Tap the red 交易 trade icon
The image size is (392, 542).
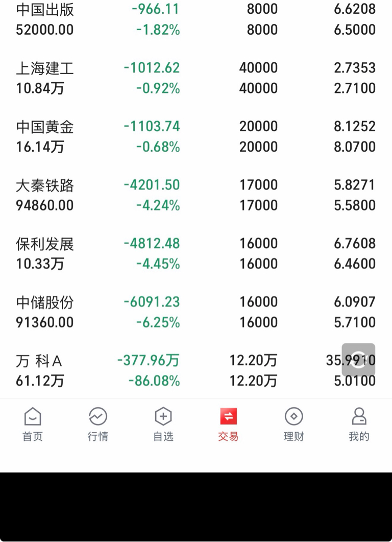tap(228, 417)
